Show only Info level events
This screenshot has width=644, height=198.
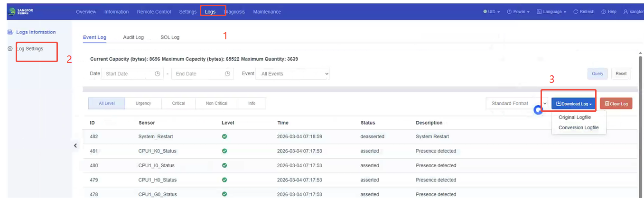click(252, 103)
